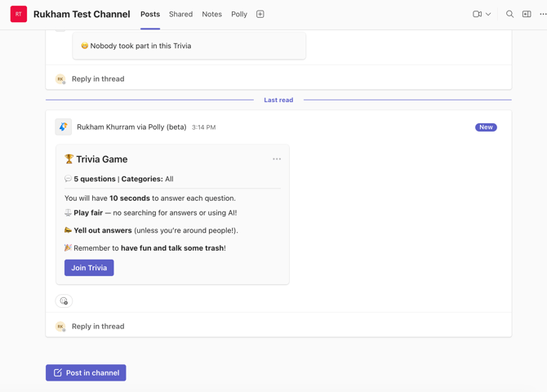Screen dimensions: 547x392
Task: Reply in thread under the Nobody took part message
Action: click(98, 79)
